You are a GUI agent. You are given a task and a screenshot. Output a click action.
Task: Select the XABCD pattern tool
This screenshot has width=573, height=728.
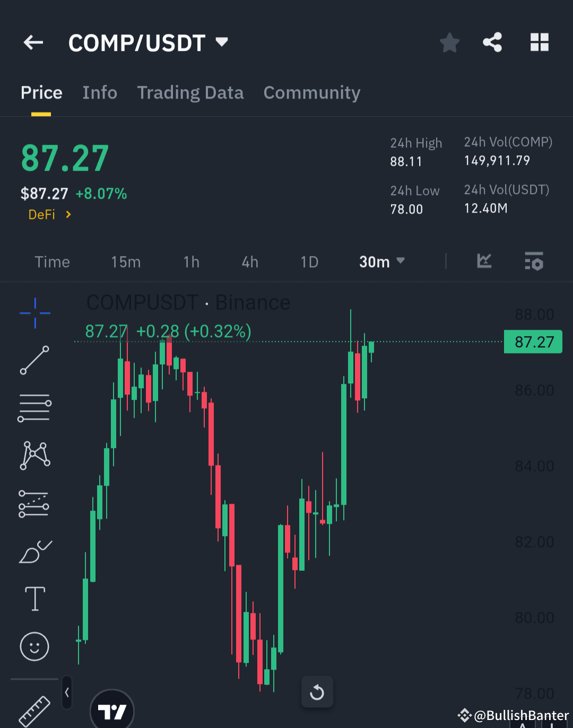coord(34,454)
